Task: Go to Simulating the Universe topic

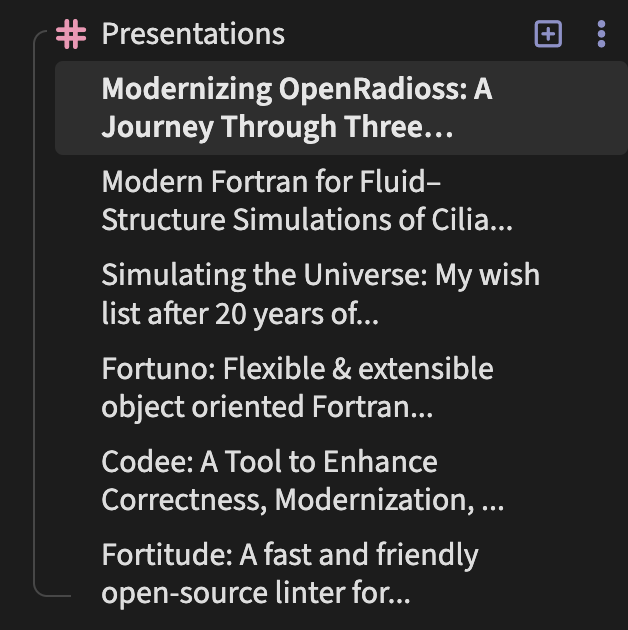Action: 320,294
